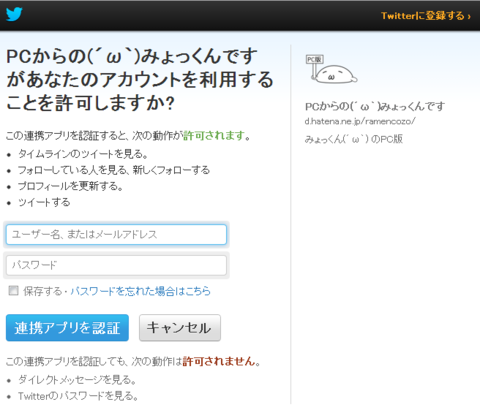Tick the 保存する checkbox
The width and height of the screenshot is (480, 410).
pos(13,290)
